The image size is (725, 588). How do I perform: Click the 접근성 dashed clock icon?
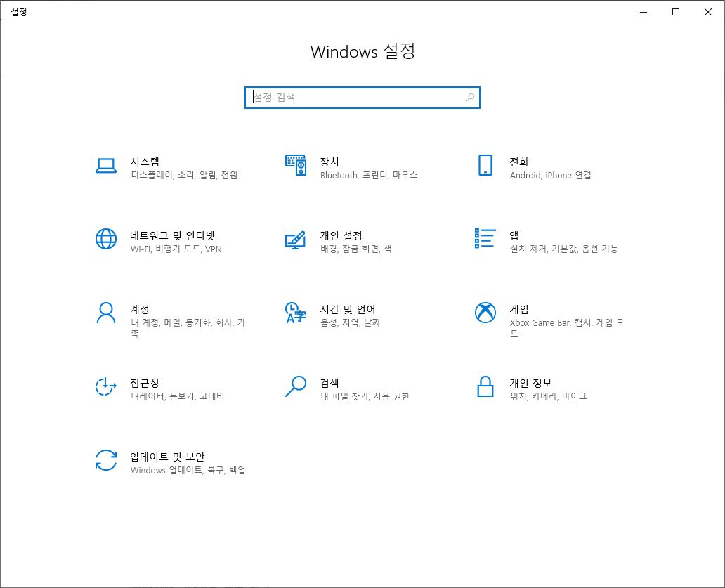(106, 386)
